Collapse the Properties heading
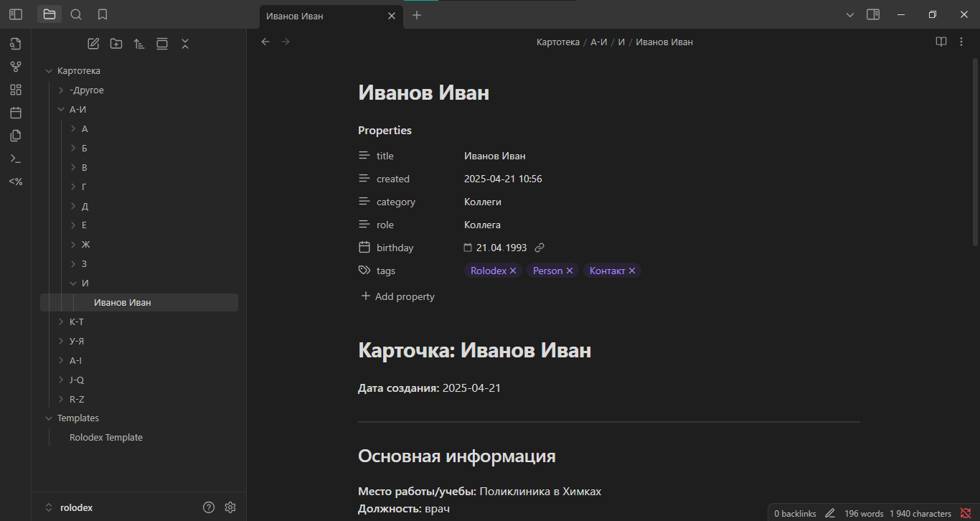Image resolution: width=980 pixels, height=521 pixels. coord(385,131)
